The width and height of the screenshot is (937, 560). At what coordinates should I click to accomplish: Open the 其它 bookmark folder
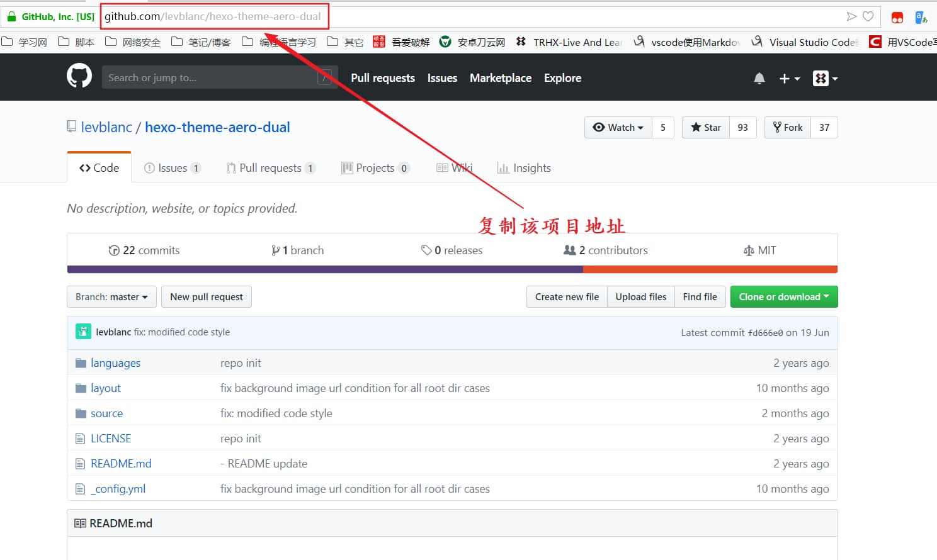point(345,42)
